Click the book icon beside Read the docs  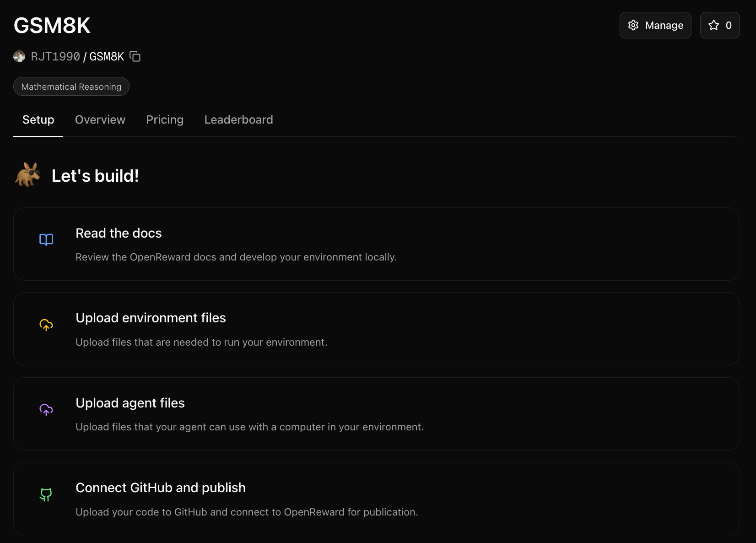pyautogui.click(x=46, y=239)
